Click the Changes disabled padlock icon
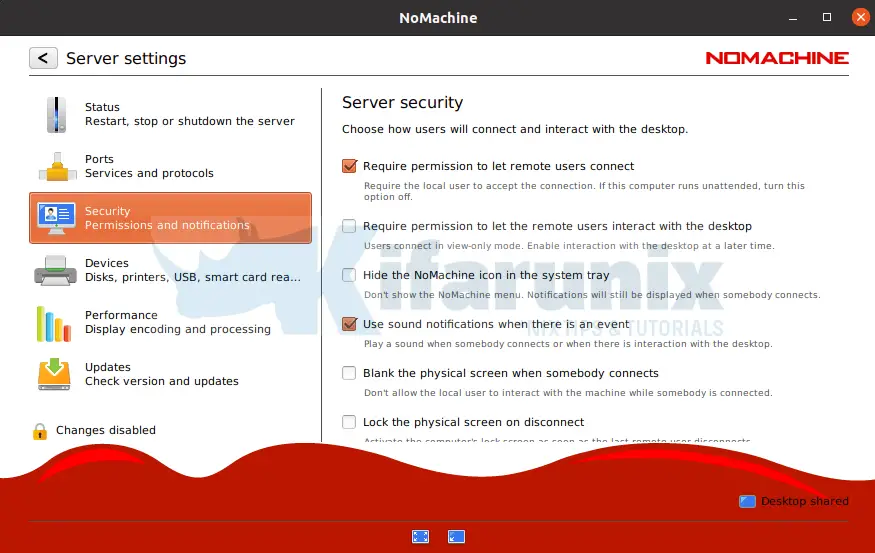875x553 pixels. point(40,431)
